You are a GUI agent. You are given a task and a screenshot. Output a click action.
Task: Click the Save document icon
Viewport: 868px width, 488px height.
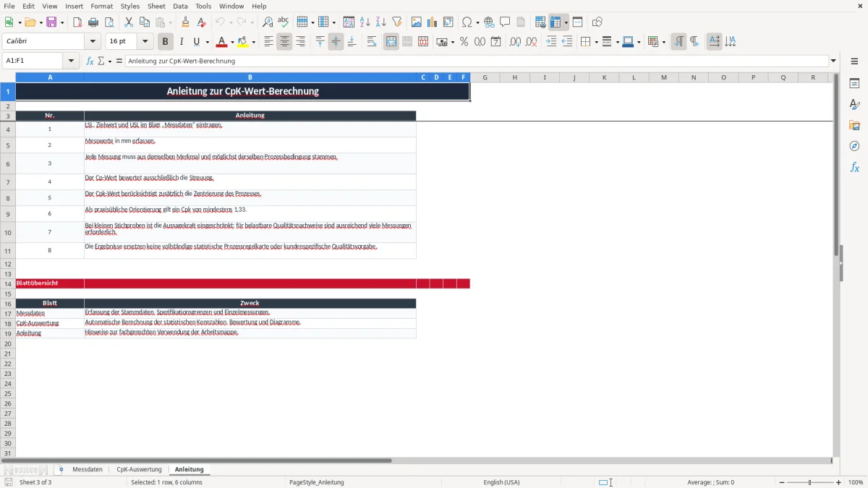(51, 22)
